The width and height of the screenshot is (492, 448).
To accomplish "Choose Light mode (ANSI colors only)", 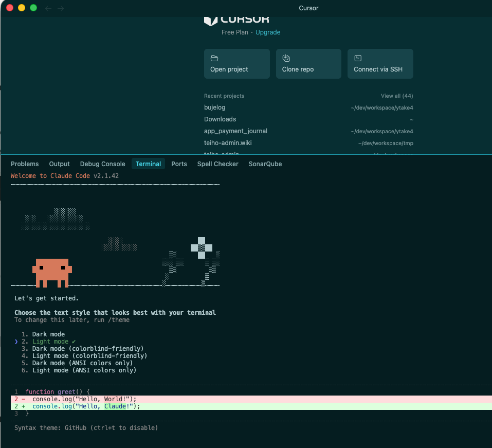I will pyautogui.click(x=84, y=370).
